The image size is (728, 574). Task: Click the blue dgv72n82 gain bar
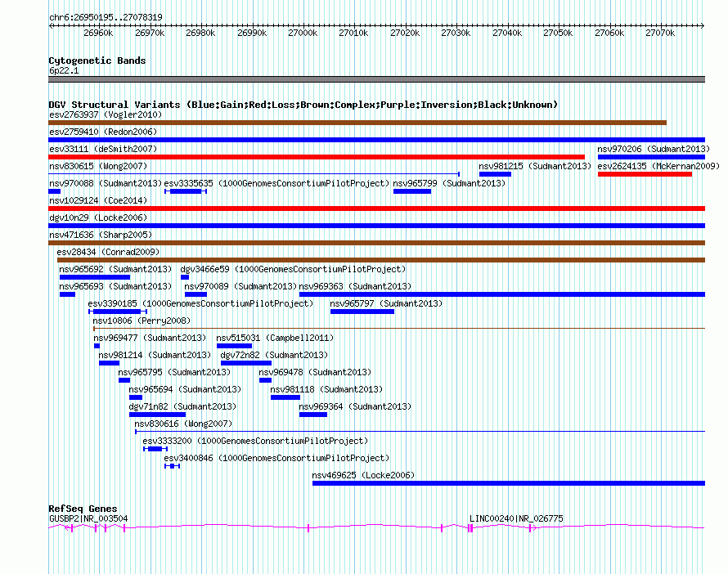point(246,363)
